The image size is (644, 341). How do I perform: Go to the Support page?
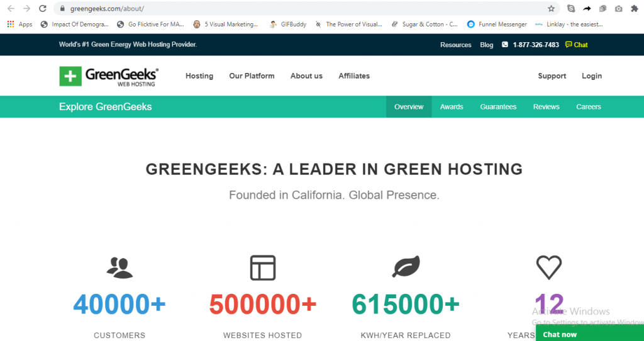point(552,76)
